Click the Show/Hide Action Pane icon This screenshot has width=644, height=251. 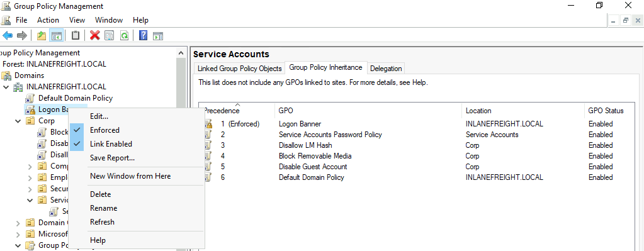(158, 36)
